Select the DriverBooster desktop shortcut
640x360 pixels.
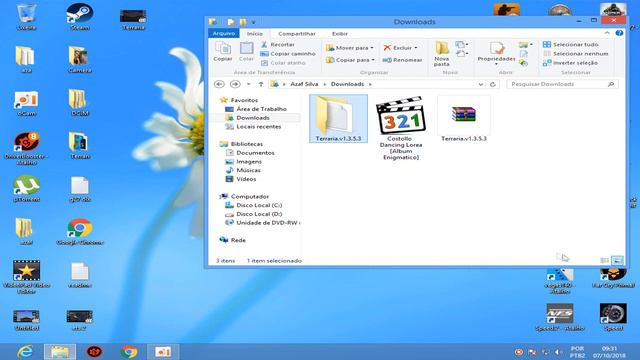(26, 149)
